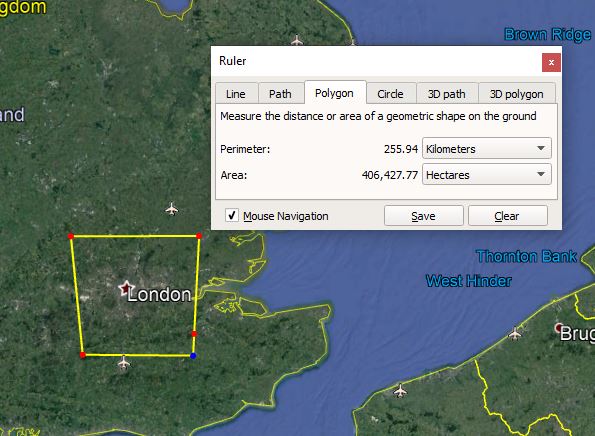This screenshot has height=436, width=595.
Task: Click the red star marker at London
Action: point(126,288)
